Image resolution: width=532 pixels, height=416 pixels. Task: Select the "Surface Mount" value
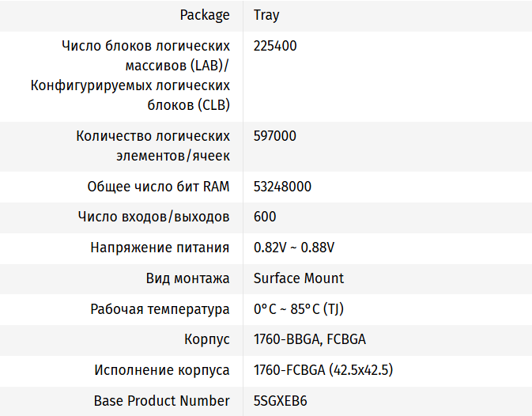point(299,278)
